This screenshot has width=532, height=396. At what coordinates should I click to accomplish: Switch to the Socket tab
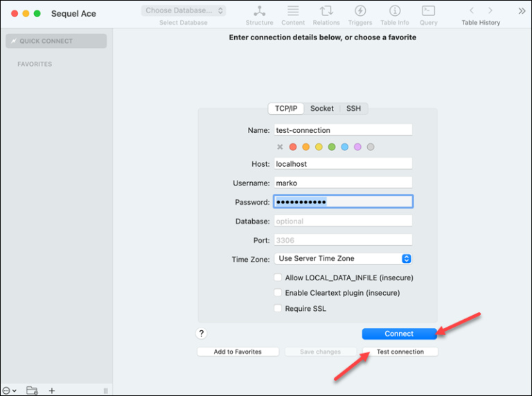(x=321, y=109)
